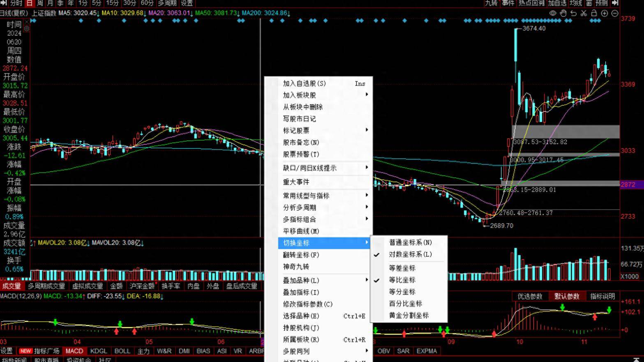Expand 多指标组合 submenu
The width and height of the screenshot is (644, 362).
coord(324,219)
